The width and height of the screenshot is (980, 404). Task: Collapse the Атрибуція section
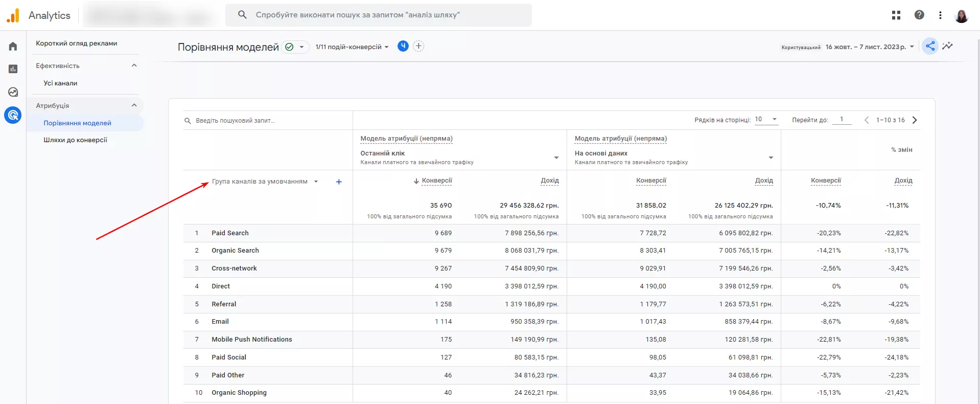(x=134, y=105)
